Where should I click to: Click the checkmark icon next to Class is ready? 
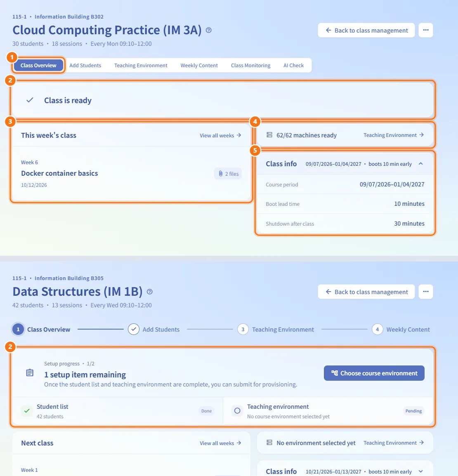[30, 100]
